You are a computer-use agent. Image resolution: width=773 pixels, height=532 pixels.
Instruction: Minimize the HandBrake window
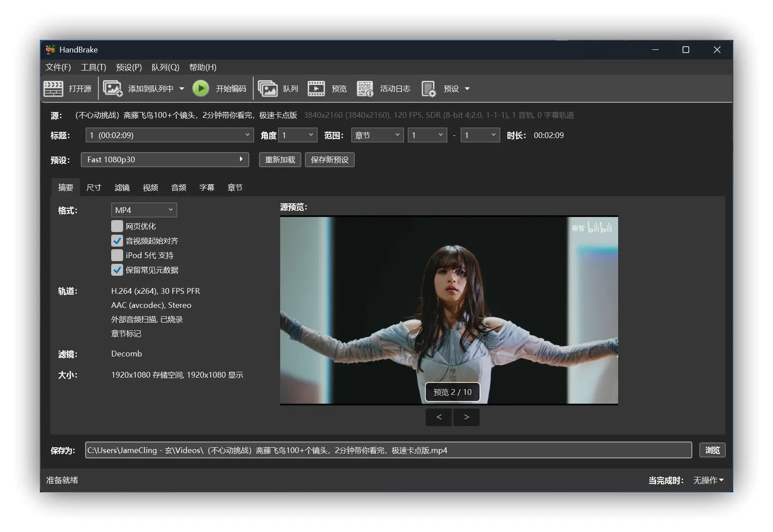click(656, 50)
